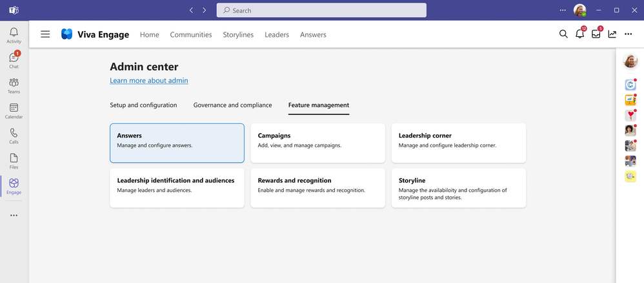Screen dimensions: 644x283
Task: Follow Learn more about admin link
Action: [x=148, y=81]
